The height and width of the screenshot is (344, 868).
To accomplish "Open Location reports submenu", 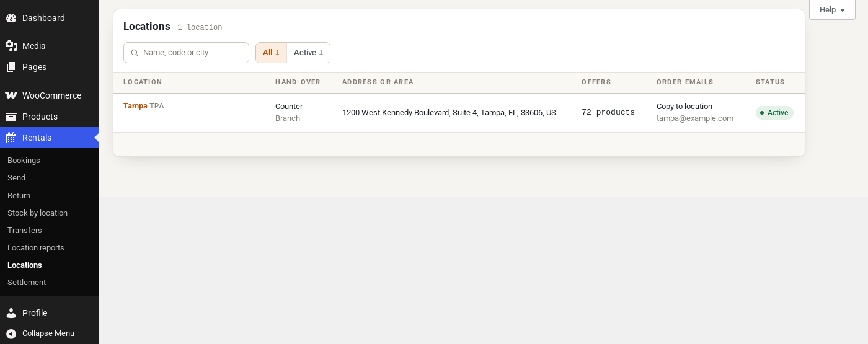I will coord(36,247).
